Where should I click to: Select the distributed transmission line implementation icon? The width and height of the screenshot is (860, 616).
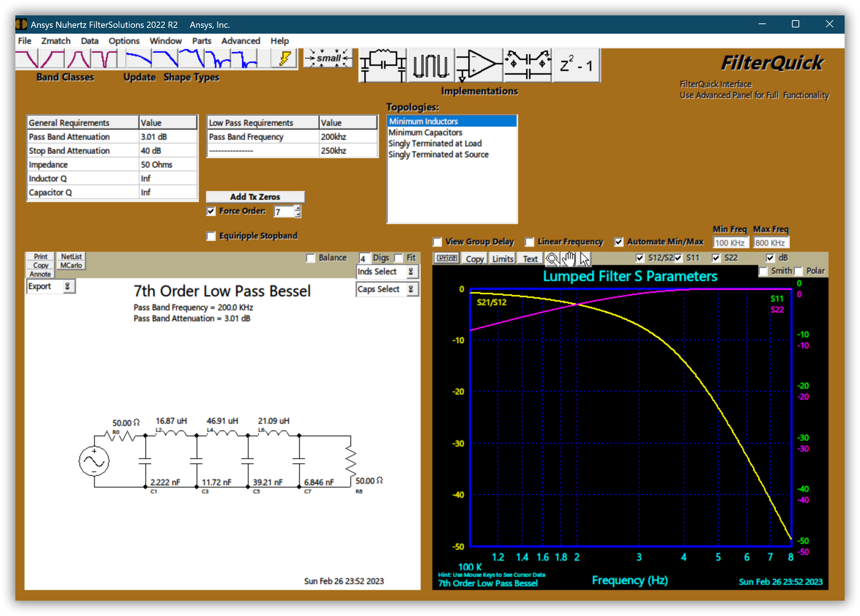(431, 65)
